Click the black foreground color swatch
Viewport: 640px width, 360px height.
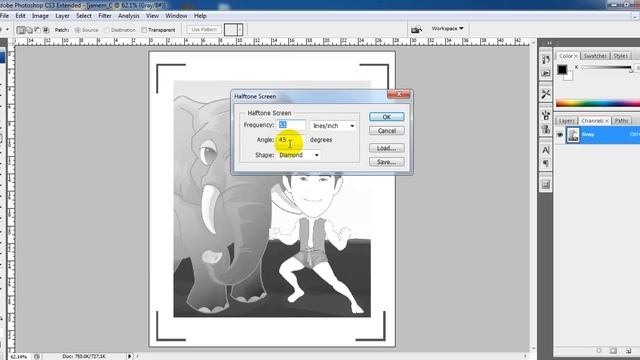562,69
